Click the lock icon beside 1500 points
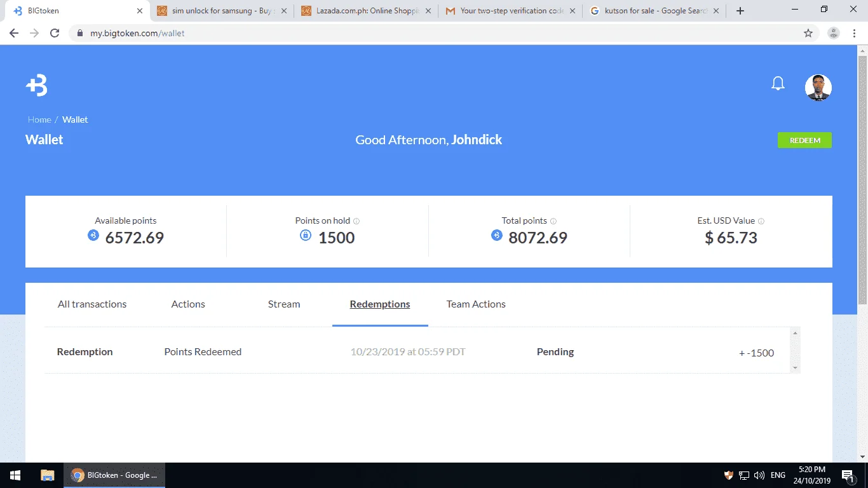868x488 pixels. coord(306,236)
